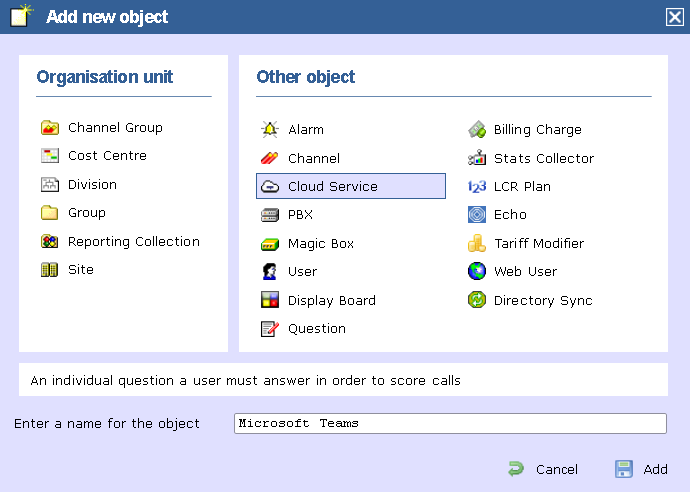Select the User object label
The height and width of the screenshot is (492, 690).
[302, 272]
